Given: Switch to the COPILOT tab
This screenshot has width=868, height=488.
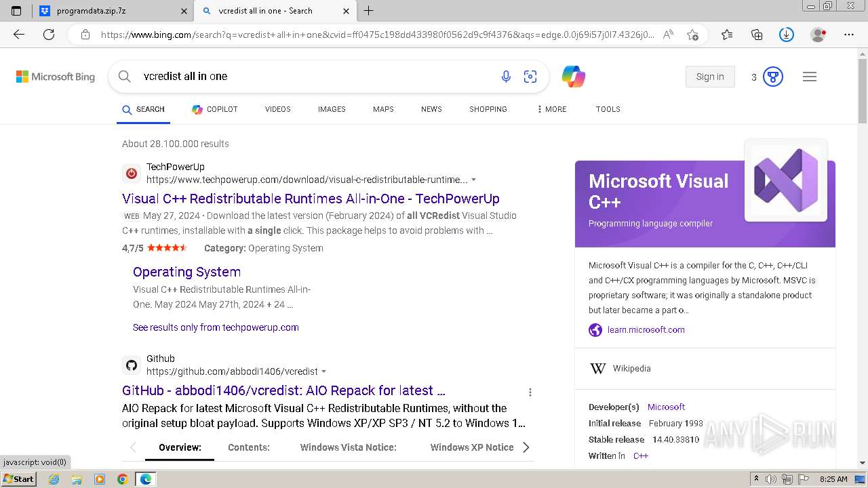Looking at the screenshot, I should tap(214, 109).
